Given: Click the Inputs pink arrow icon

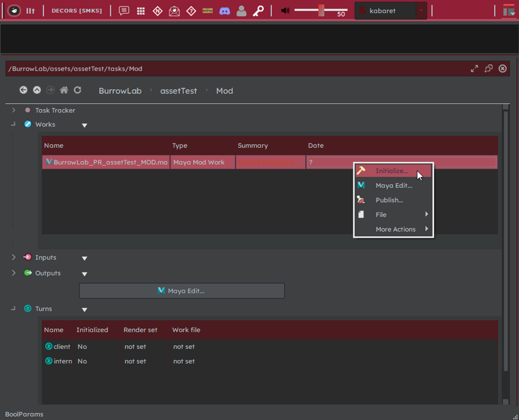Looking at the screenshot, I should [x=28, y=257].
